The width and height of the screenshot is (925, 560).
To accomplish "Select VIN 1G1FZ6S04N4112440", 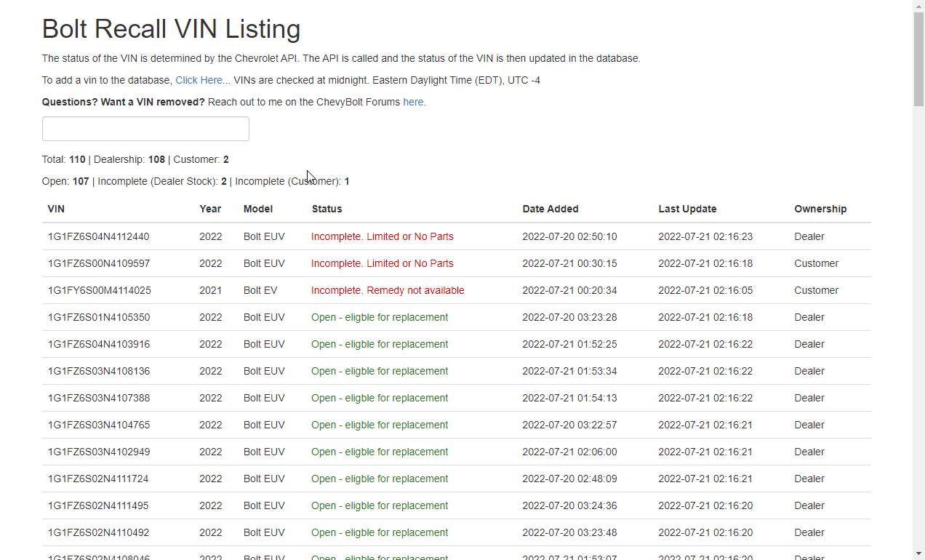I will point(99,236).
